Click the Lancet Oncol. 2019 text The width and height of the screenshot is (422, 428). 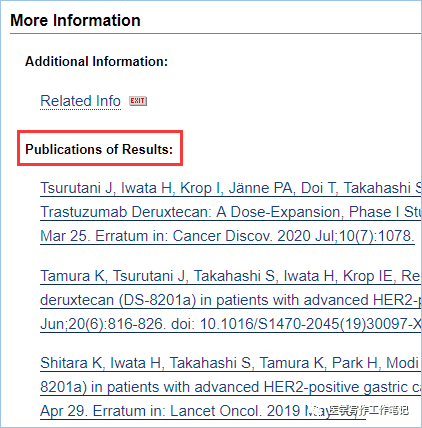pyautogui.click(x=235, y=411)
